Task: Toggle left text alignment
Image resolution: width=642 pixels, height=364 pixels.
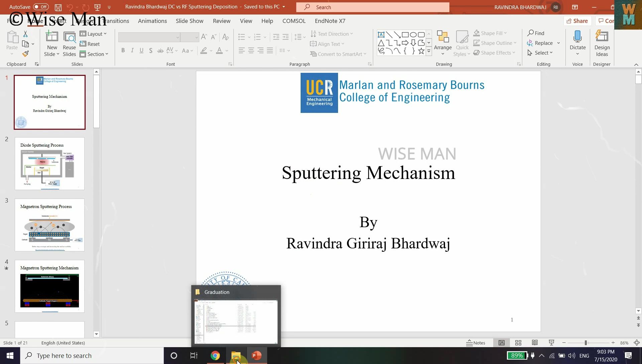Action: (x=242, y=50)
